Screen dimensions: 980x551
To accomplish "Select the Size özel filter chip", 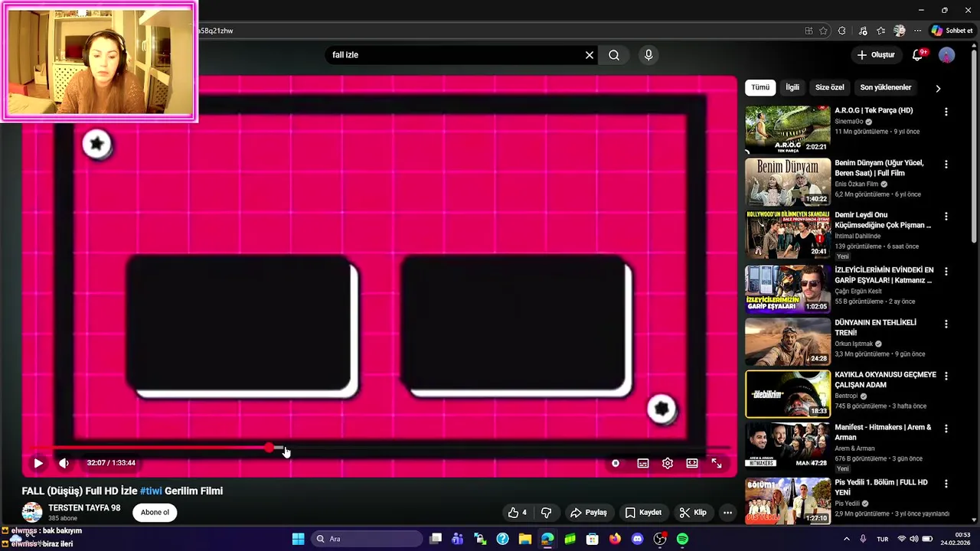I will 829,87.
